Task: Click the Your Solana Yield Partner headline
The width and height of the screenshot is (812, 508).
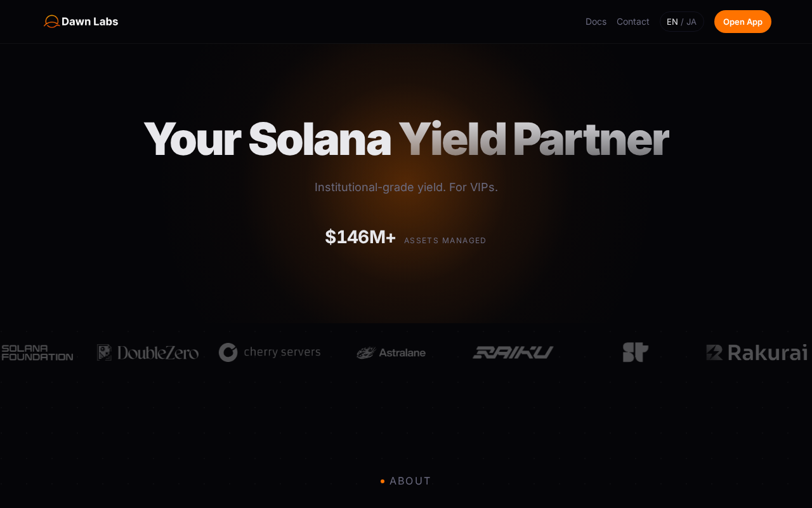Action: click(x=406, y=139)
